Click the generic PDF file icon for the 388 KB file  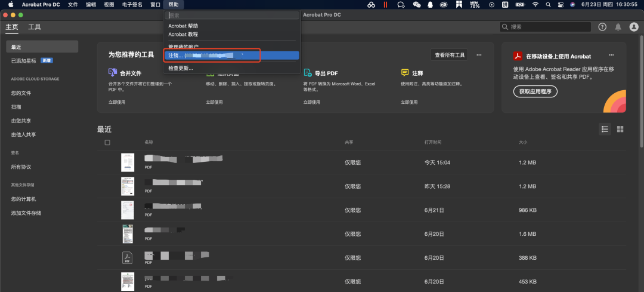pos(128,258)
